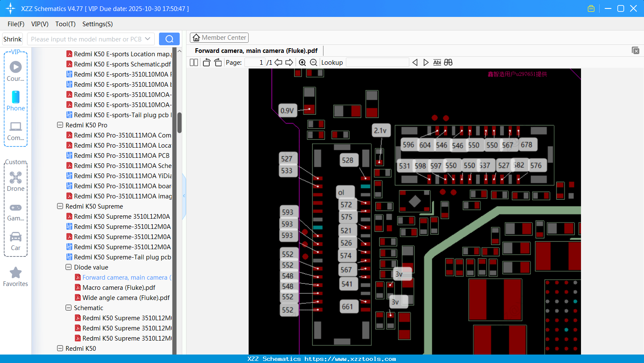Click into the Lookup text field
644x363 pixels.
click(377, 63)
